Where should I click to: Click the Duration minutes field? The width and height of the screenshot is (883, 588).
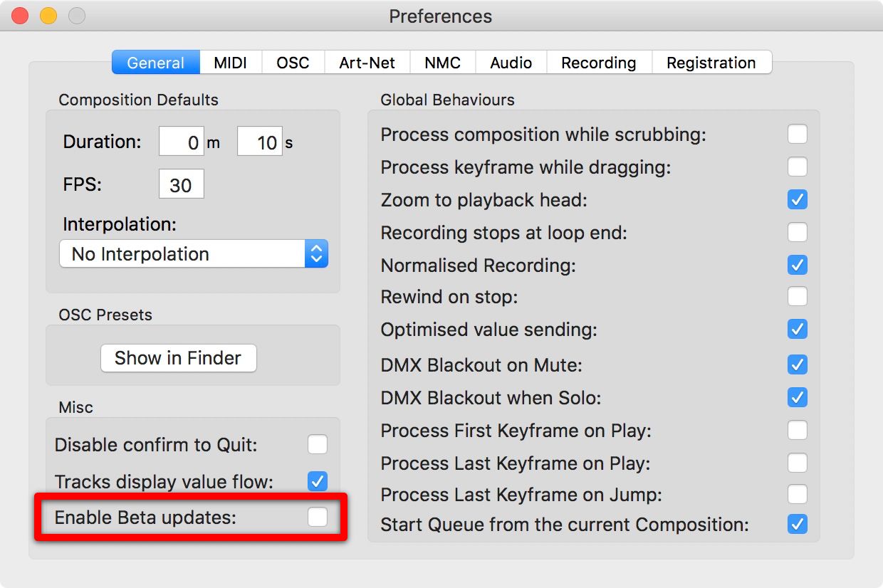click(x=182, y=142)
